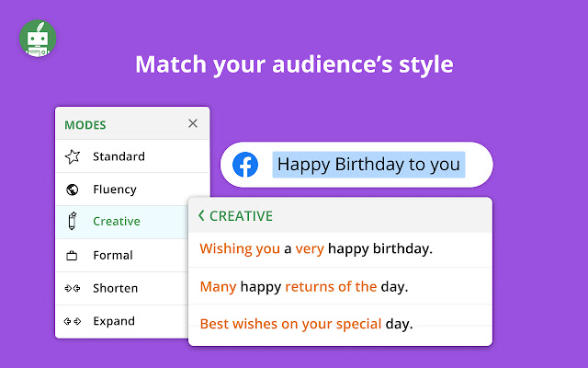Click the Expand arrows icon

[x=73, y=322]
